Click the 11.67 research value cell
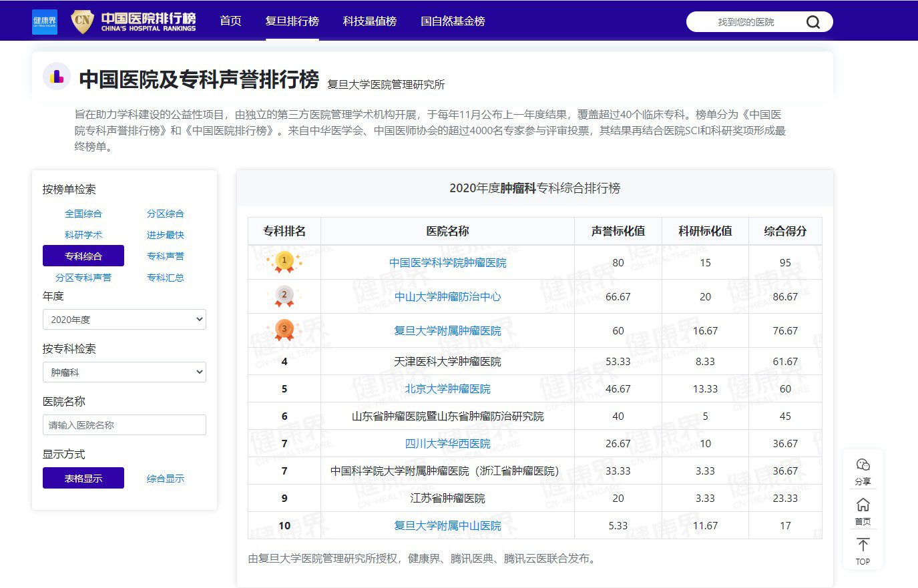Screen dimensions: 918x588 point(705,526)
